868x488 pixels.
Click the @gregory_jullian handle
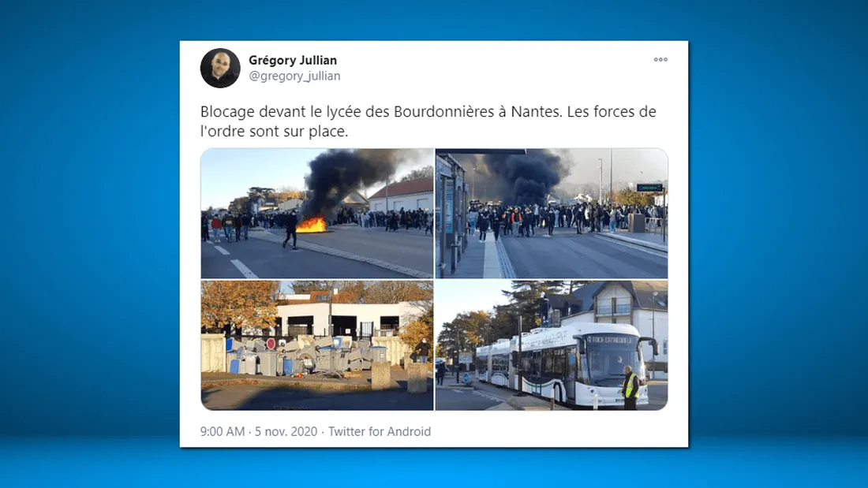pos(294,76)
